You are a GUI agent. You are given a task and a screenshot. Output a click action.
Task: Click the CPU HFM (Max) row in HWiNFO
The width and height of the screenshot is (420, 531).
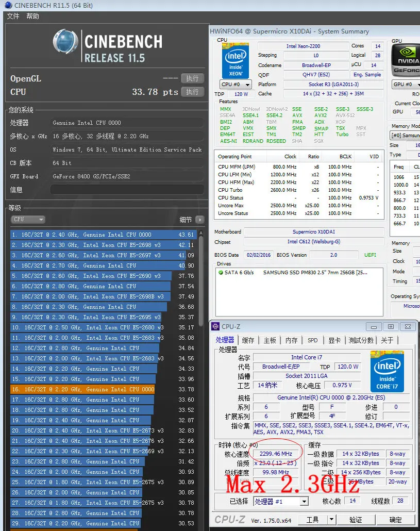click(299, 182)
